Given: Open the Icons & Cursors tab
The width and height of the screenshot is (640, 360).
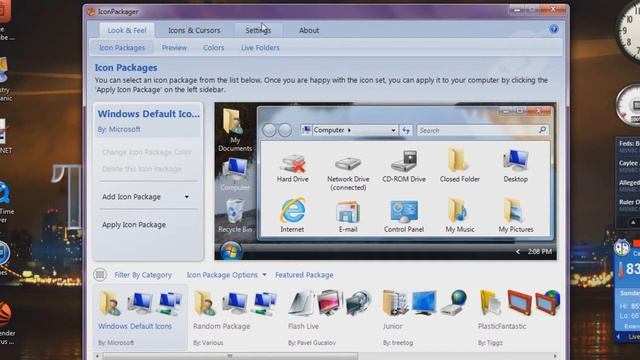Looking at the screenshot, I should 194,30.
